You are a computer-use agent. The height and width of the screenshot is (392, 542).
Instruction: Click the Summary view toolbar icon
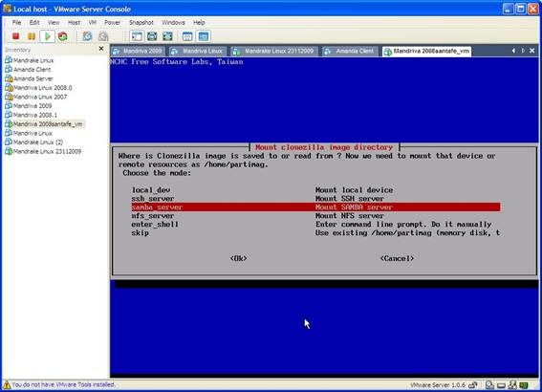(187, 36)
